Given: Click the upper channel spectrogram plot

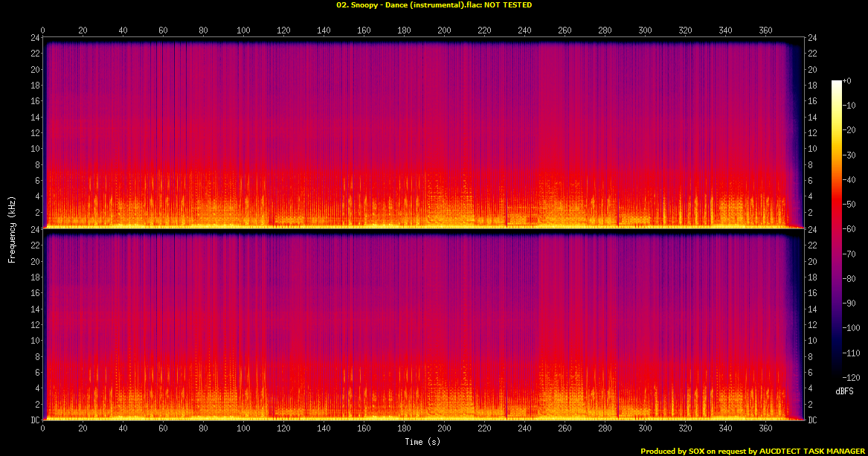Looking at the screenshot, I should pos(423,133).
